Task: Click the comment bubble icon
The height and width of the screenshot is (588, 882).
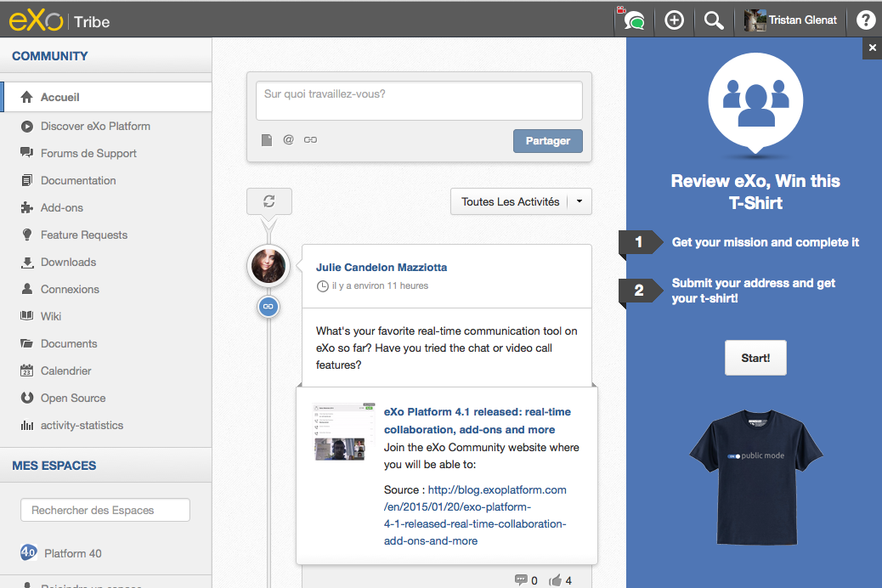Action: 521,580
